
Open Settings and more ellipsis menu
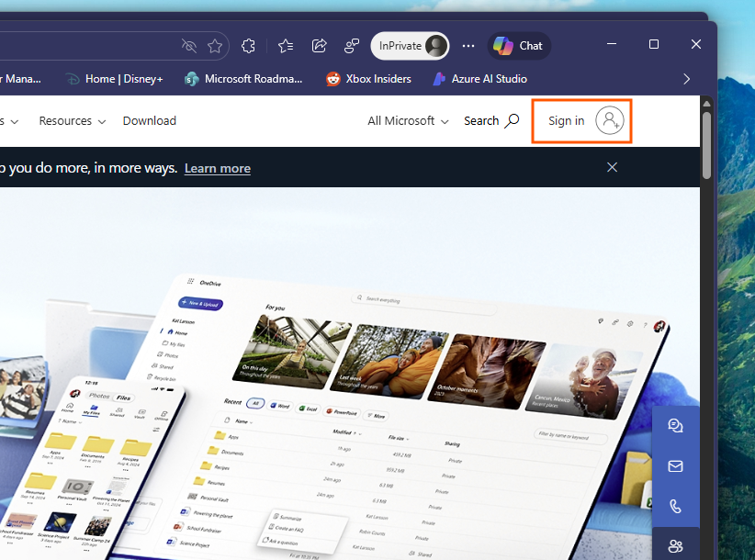click(468, 46)
